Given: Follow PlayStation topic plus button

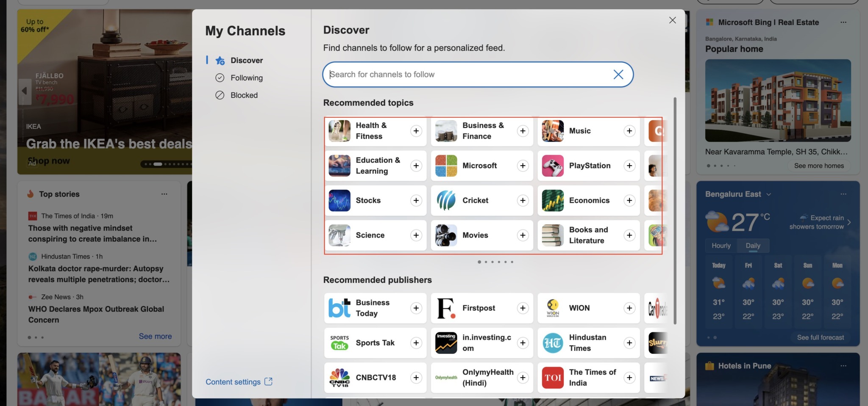Looking at the screenshot, I should click(x=629, y=166).
